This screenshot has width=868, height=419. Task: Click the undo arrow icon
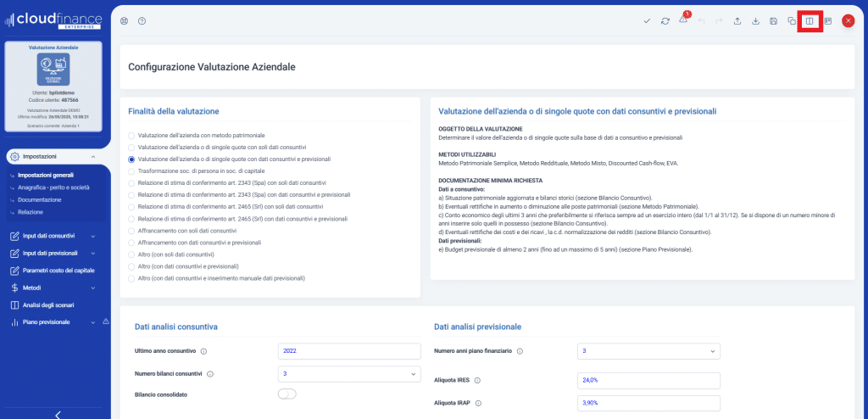click(x=701, y=21)
